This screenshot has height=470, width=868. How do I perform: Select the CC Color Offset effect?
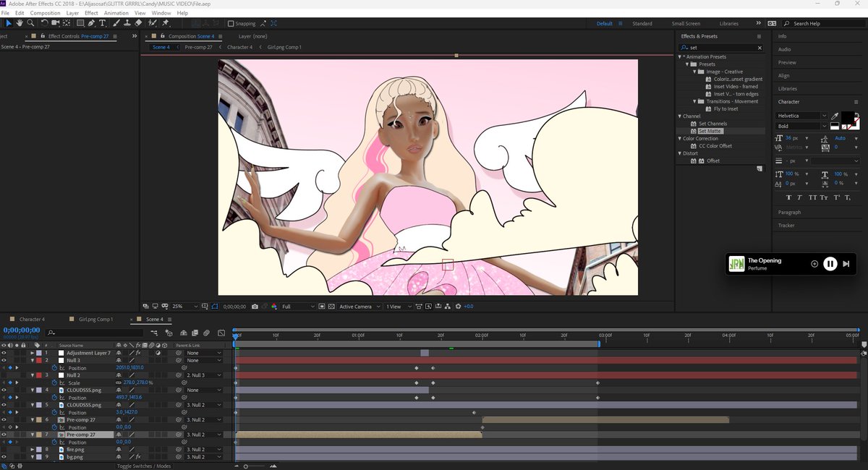pos(716,146)
